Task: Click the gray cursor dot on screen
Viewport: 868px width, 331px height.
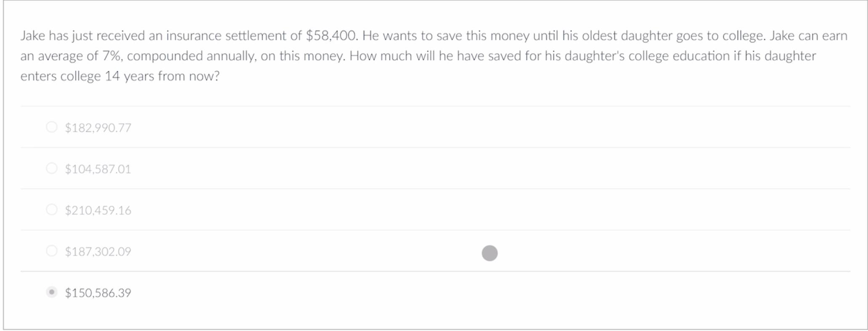Action: (490, 253)
